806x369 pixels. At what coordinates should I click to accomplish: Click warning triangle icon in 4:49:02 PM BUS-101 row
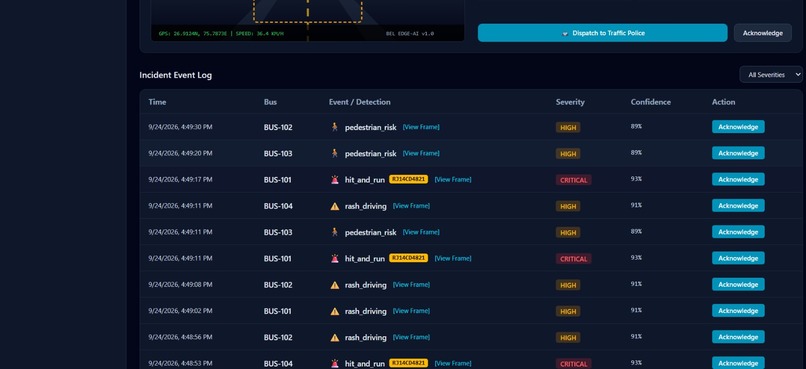[x=335, y=311]
